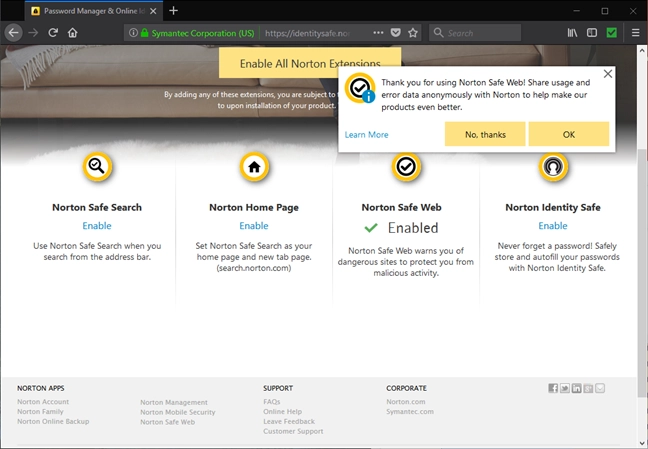648x449 pixels.
Task: Click the green Norton checkmark extension icon
Action: point(612,33)
